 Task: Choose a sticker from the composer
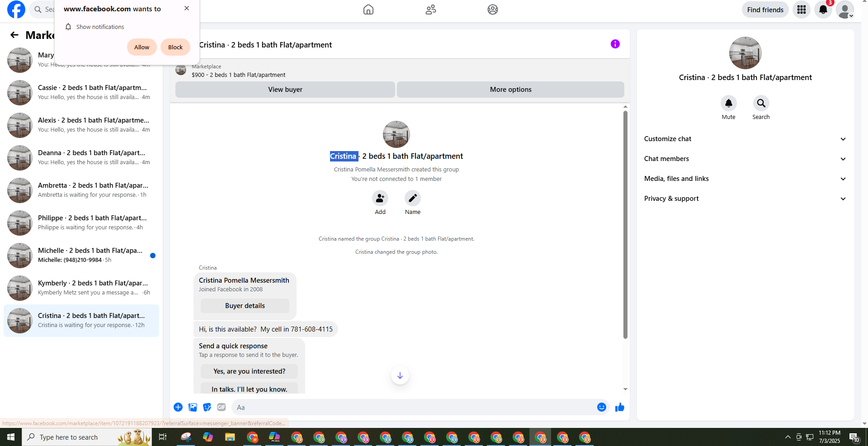tap(207, 407)
